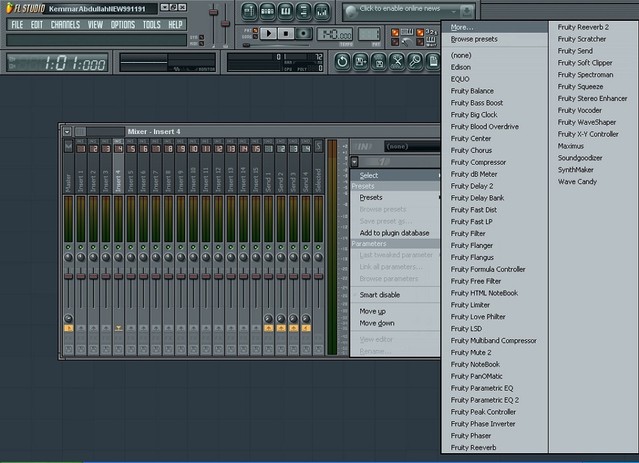Switch to song mode SONG toggle
639x463 pixels.
255,37
